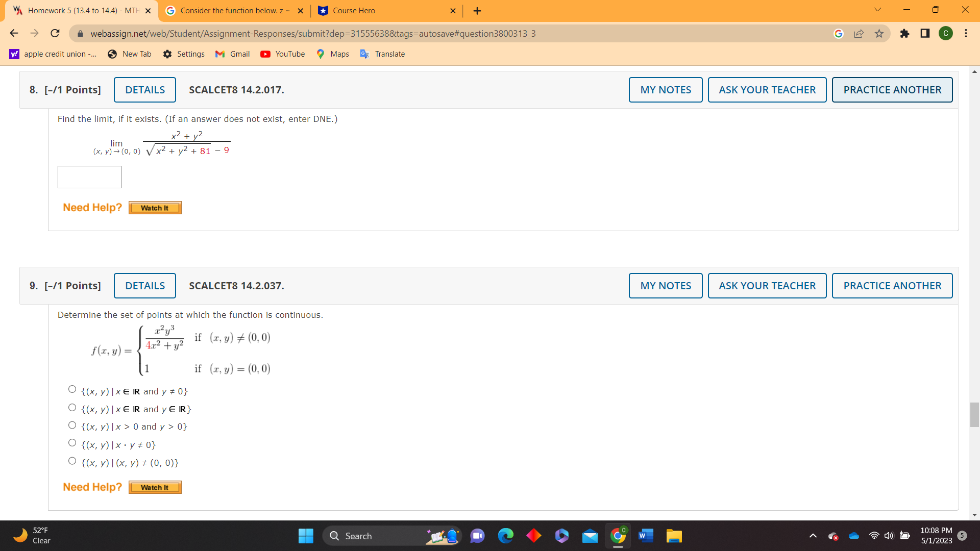
Task: Click the answer box for question 8
Action: pyautogui.click(x=89, y=177)
